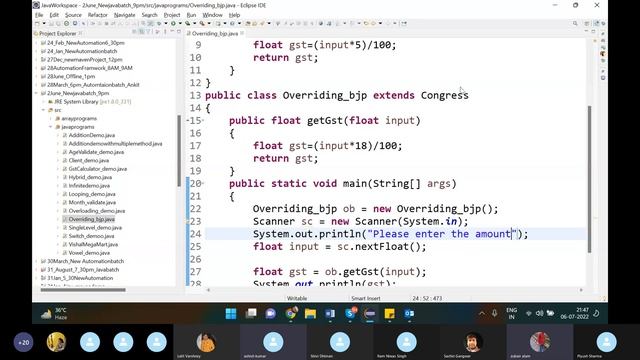Open the Debug button dropdown arrow
Screen dimensions: 640x360
(x=165, y=24)
